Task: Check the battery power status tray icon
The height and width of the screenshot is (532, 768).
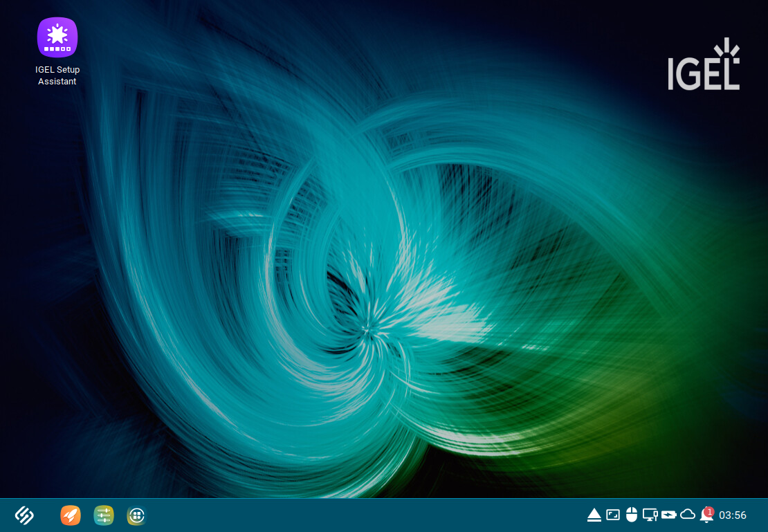Action: coord(669,515)
